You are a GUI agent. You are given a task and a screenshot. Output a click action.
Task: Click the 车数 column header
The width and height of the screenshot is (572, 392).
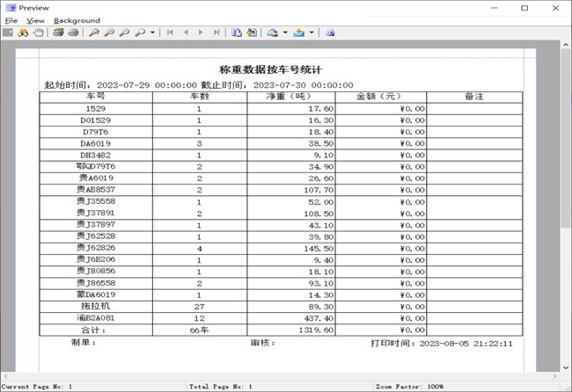click(x=200, y=97)
